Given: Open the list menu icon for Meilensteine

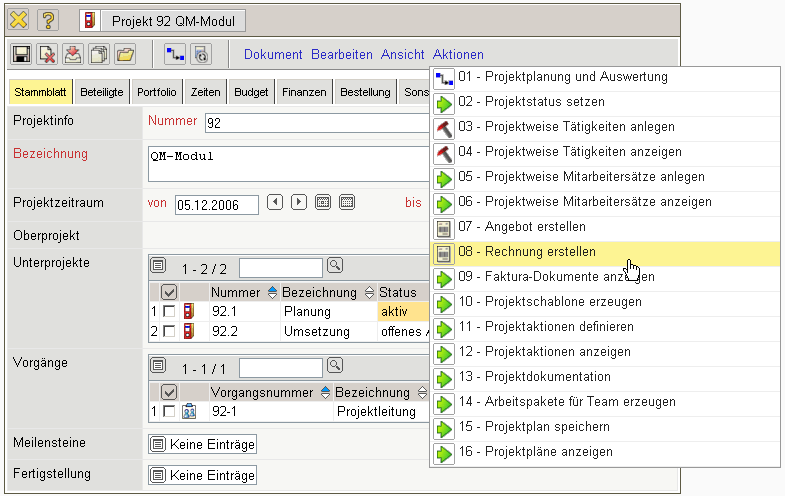Looking at the screenshot, I should tap(157, 444).
